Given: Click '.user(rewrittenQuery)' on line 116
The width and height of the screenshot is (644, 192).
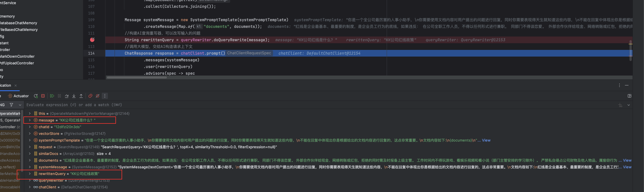Looking at the screenshot, I should click(168, 67).
